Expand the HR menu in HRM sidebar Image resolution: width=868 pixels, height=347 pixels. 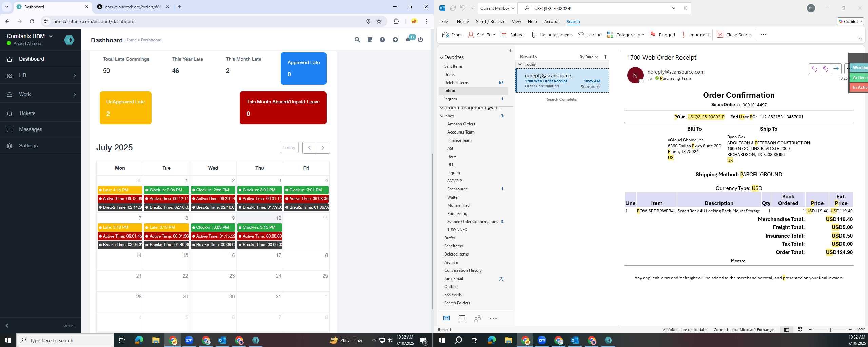tap(41, 75)
